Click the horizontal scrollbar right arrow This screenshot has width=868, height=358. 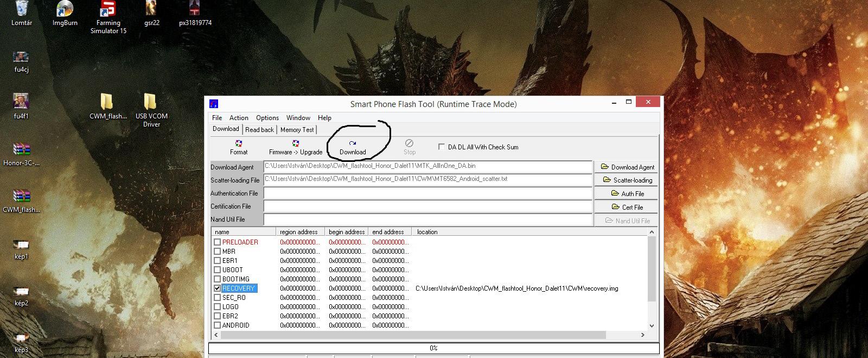pyautogui.click(x=643, y=335)
